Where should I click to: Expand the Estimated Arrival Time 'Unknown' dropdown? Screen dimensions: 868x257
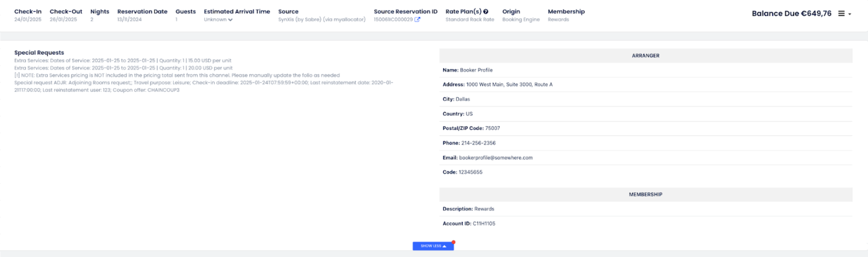point(218,19)
